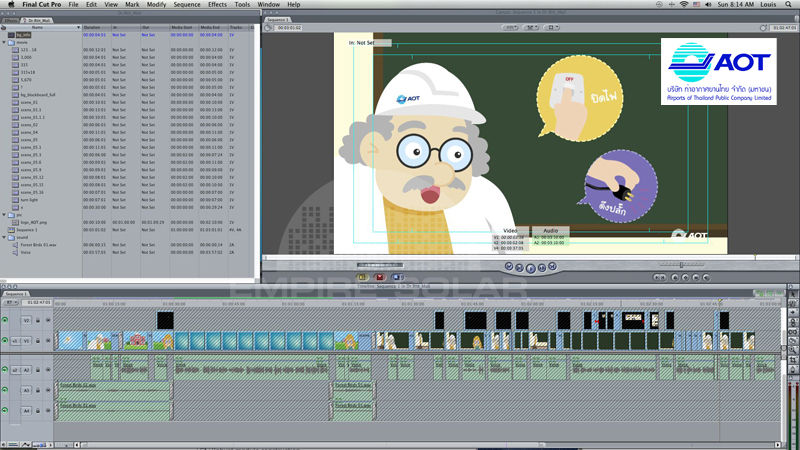The width and height of the screenshot is (800, 450).
Task: Click the Wi-Fi status icon
Action: [684, 5]
